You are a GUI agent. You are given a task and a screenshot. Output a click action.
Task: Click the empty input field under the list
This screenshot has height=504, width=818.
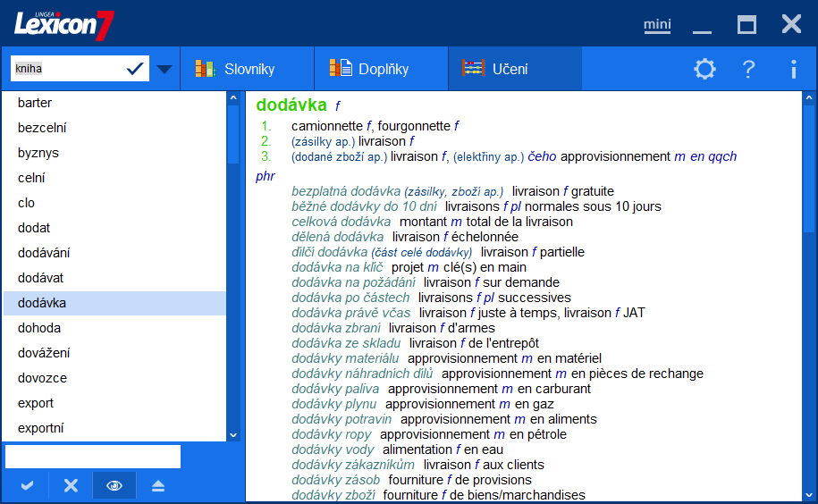pyautogui.click(x=93, y=457)
